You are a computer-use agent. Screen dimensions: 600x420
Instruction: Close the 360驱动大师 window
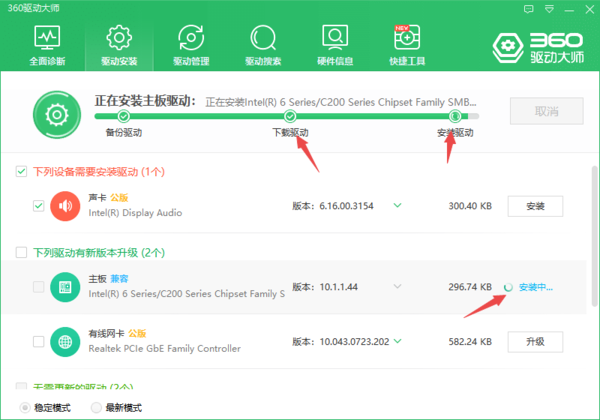pyautogui.click(x=590, y=9)
